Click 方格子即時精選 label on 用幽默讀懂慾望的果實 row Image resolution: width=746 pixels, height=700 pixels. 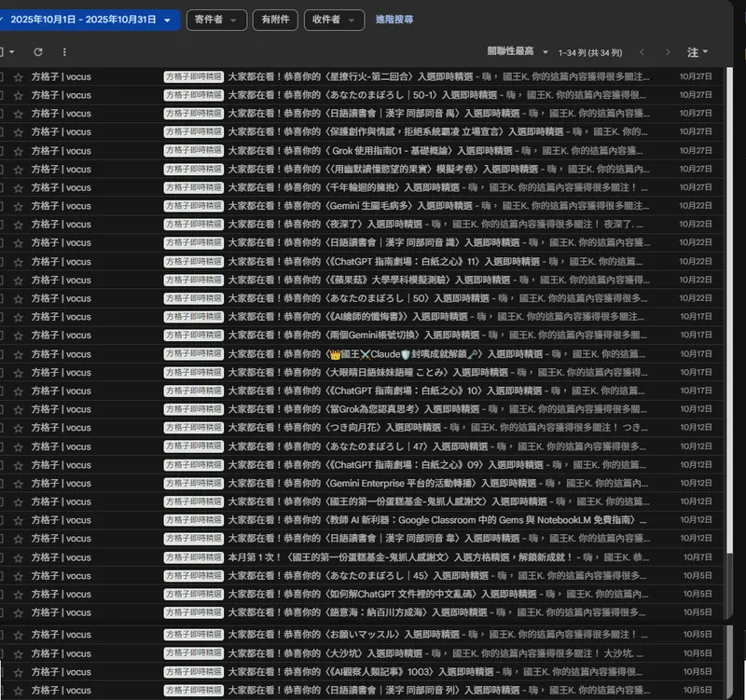[194, 170]
